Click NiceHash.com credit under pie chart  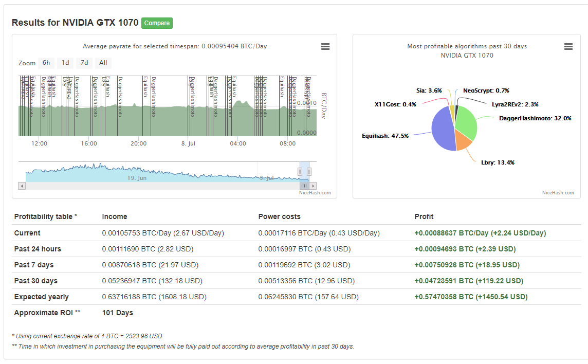(558, 193)
